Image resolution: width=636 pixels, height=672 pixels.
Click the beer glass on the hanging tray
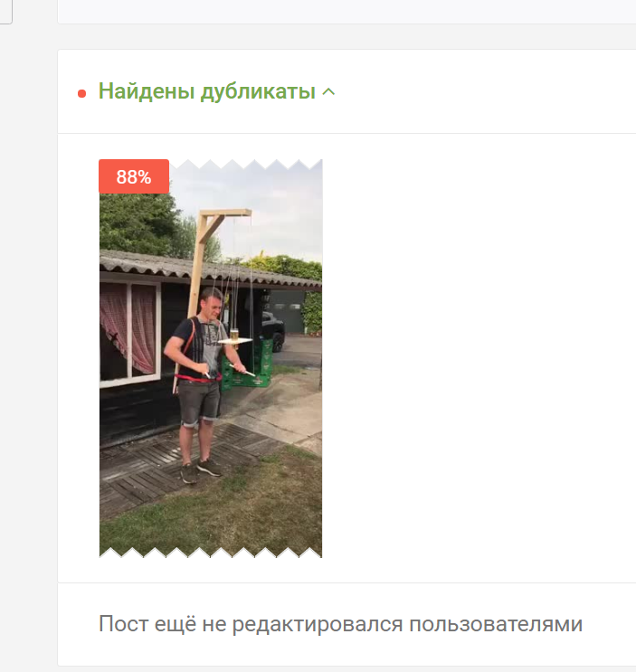[x=234, y=334]
